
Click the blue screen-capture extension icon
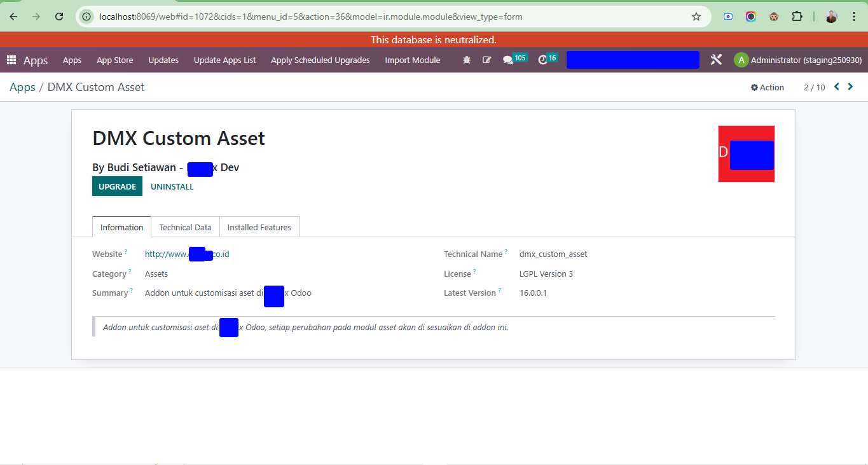tap(728, 17)
